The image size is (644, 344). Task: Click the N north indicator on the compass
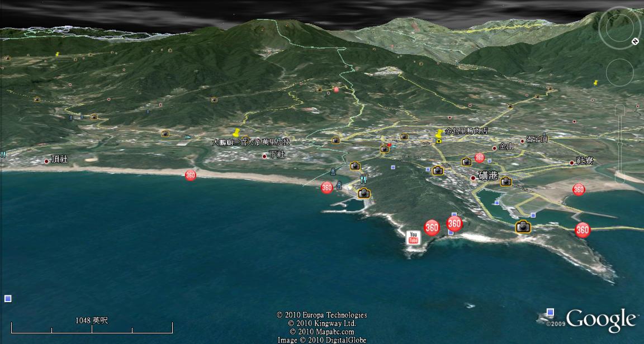coord(635,41)
